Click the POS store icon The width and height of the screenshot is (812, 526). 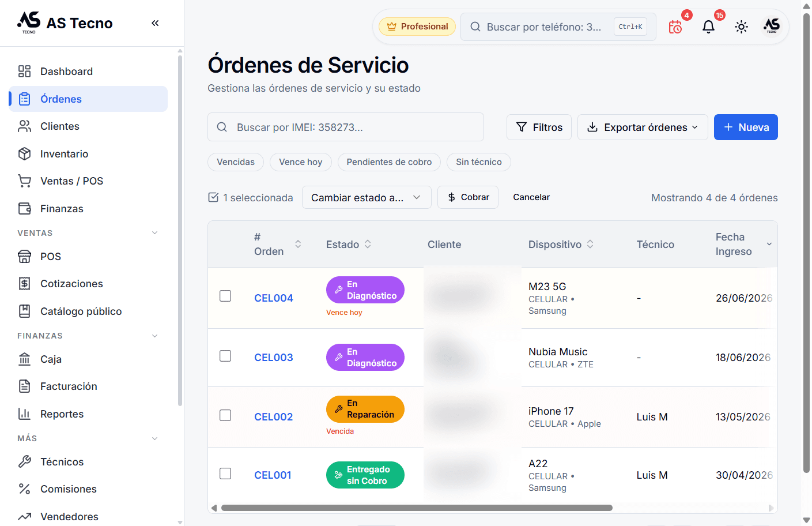24,257
